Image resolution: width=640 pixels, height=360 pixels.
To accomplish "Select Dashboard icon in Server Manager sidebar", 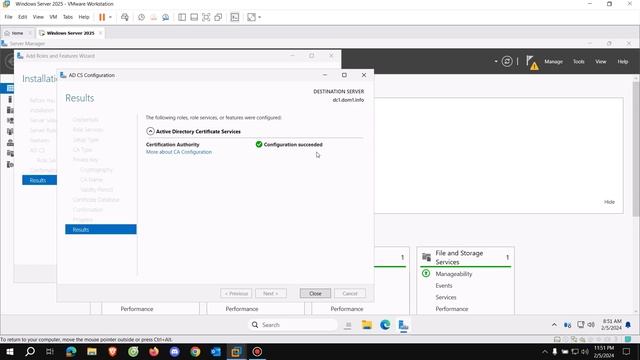I will pos(10,88).
